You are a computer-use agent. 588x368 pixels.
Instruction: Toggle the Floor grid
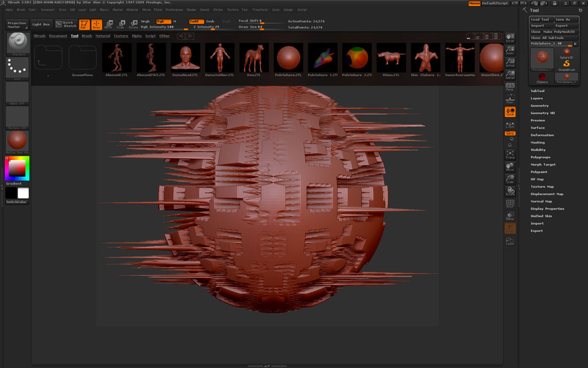(x=510, y=99)
